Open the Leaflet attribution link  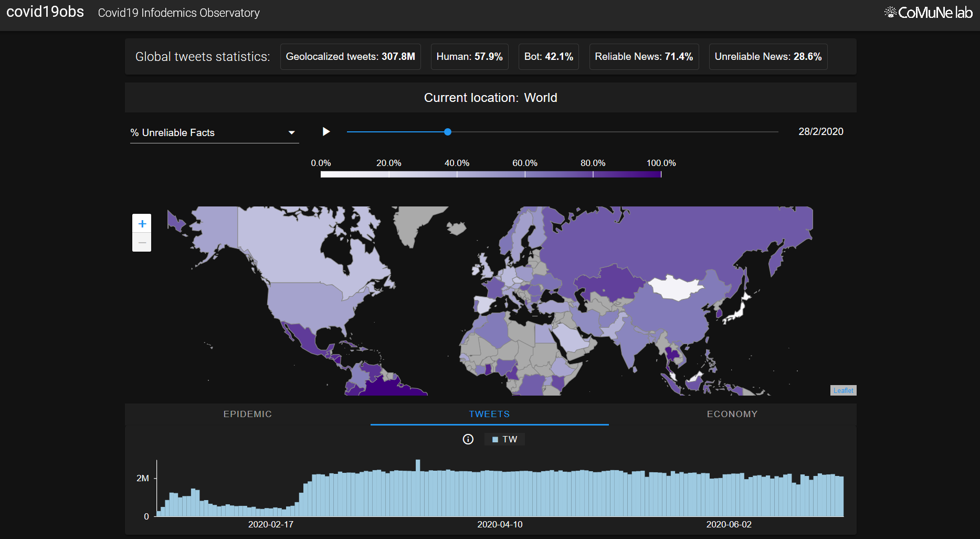(843, 390)
